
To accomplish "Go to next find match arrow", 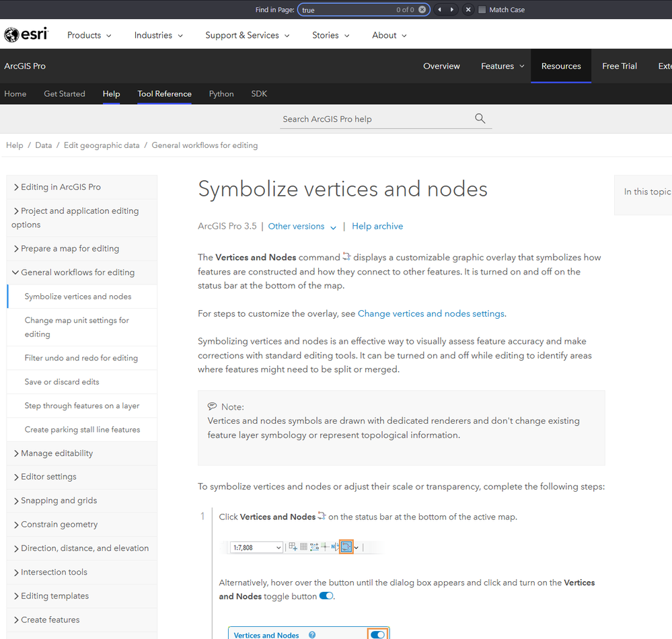I will (452, 9).
